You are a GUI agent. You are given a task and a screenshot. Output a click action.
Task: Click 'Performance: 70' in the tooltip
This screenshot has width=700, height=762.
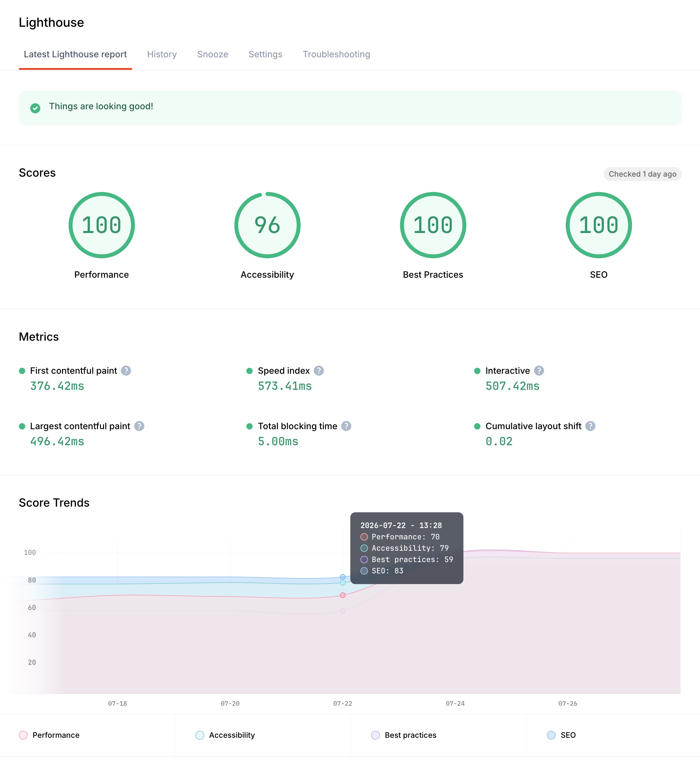coord(400,537)
